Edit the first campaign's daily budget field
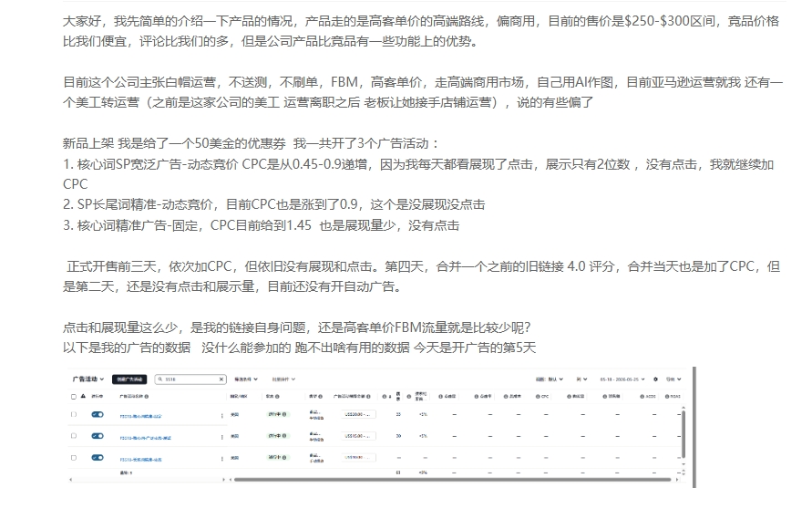The width and height of the screenshot is (812, 509). pos(359,415)
